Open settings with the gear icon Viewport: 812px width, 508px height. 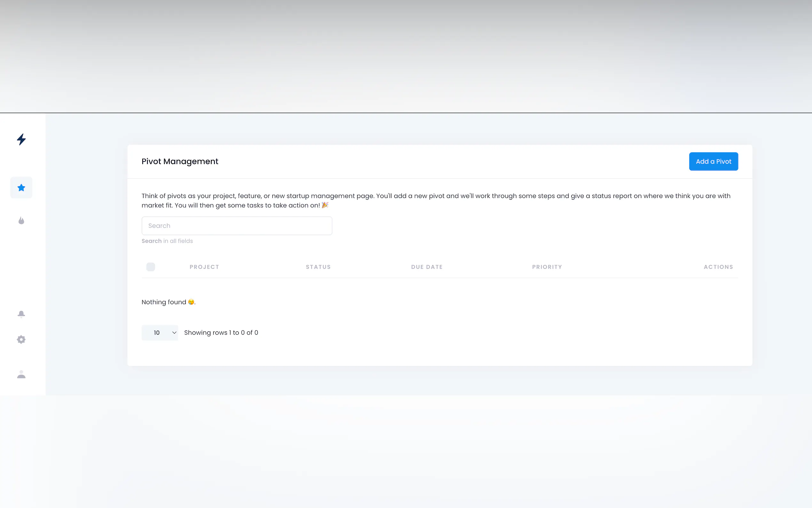[x=21, y=339]
